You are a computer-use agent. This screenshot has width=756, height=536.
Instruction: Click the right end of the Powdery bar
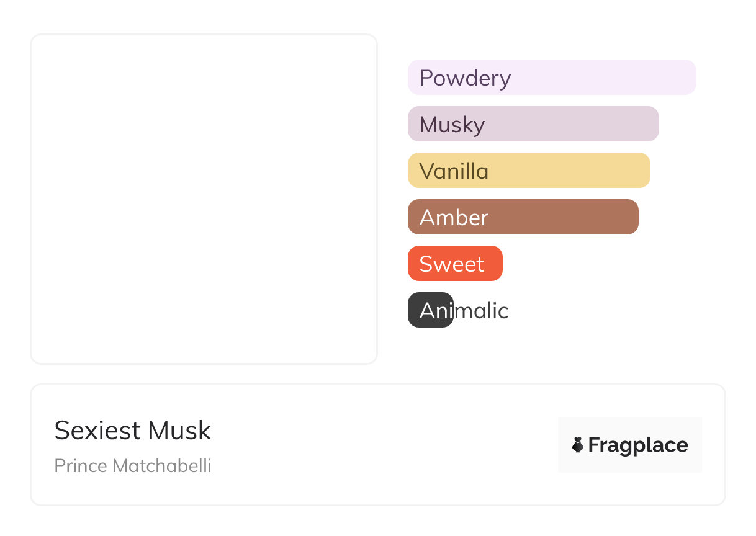688,78
